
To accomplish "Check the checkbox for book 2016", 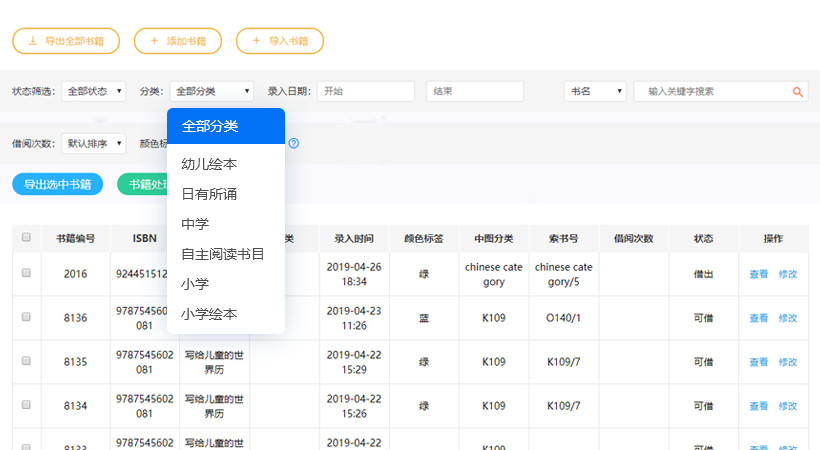I will tap(26, 273).
